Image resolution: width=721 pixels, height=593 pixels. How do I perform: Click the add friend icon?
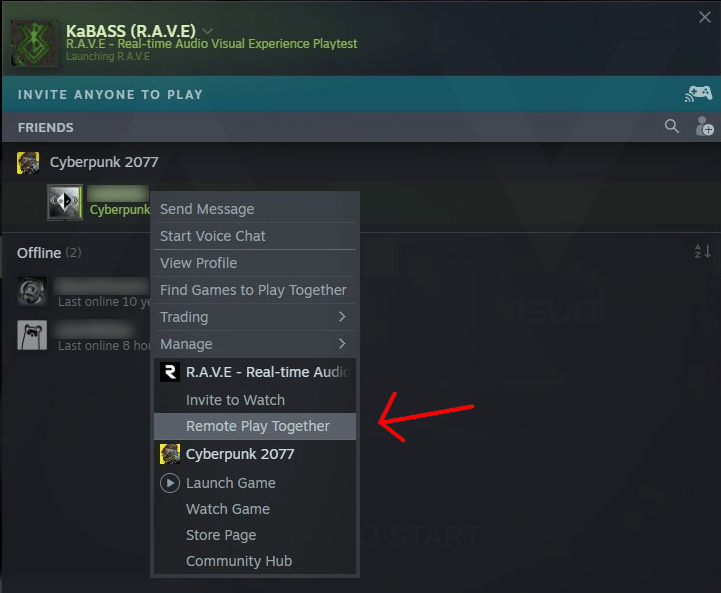[x=704, y=126]
